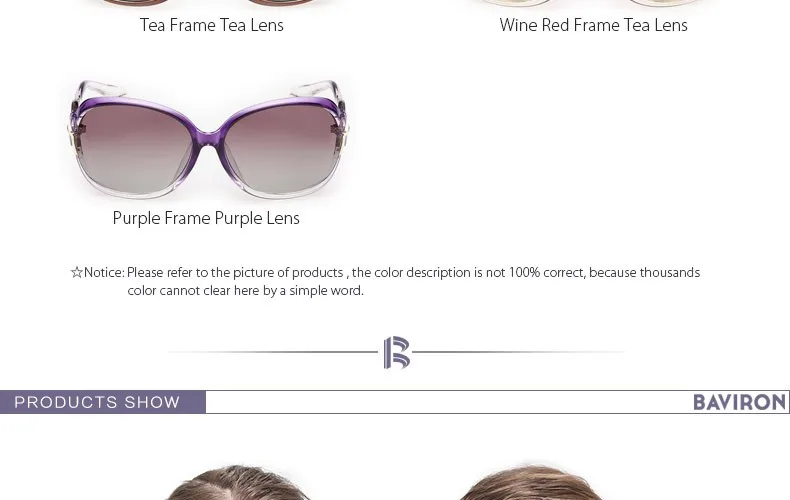The height and width of the screenshot is (500, 790).
Task: Click the left model's hair photo
Action: (234, 482)
